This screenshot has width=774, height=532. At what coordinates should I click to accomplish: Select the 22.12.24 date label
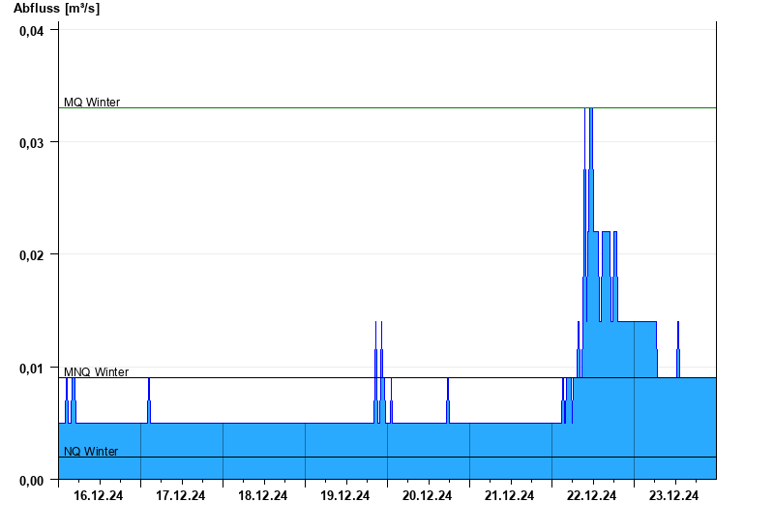point(591,495)
